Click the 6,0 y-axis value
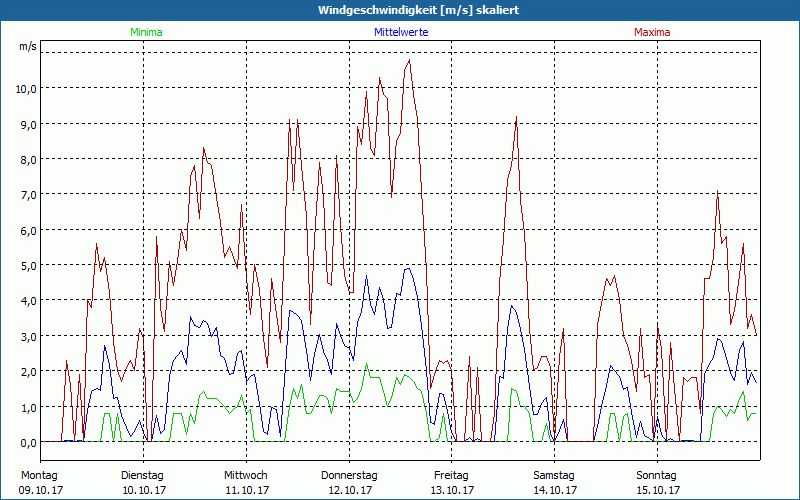The image size is (800, 500). (x=29, y=230)
